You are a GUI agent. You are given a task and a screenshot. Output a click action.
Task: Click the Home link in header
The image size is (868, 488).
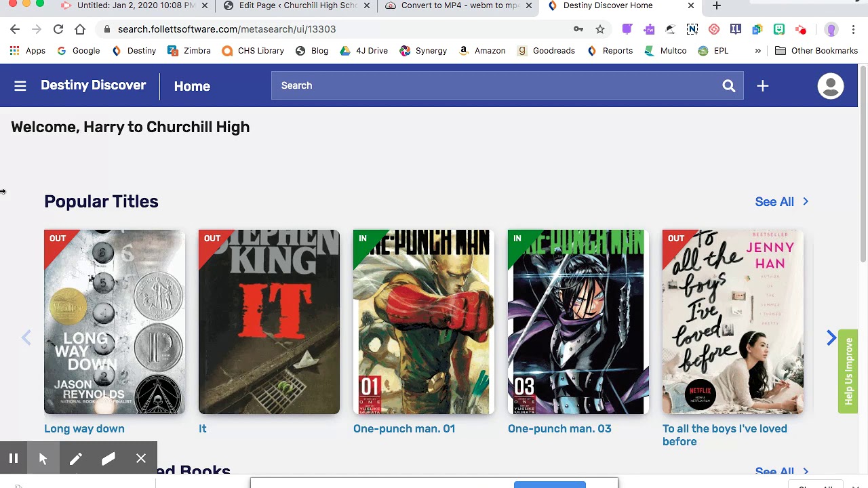[x=192, y=86]
